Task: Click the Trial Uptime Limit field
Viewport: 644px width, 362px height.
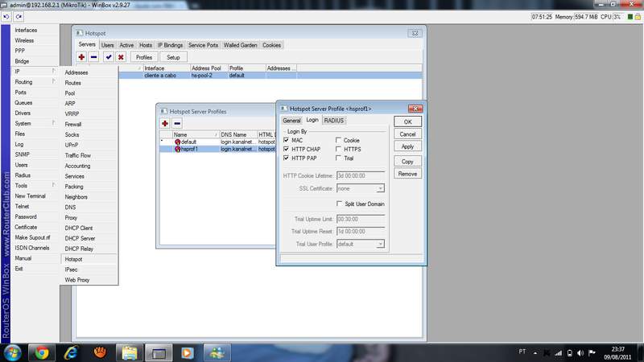Action: tap(361, 219)
